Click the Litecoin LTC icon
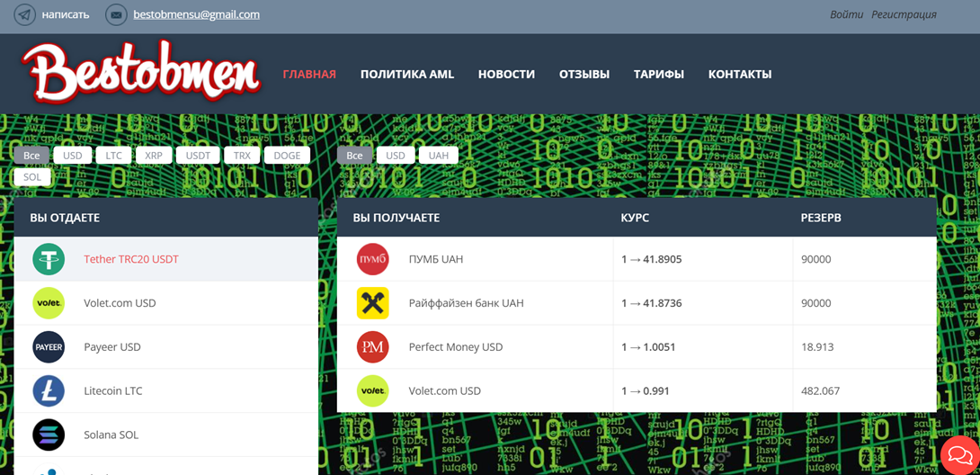This screenshot has height=475, width=980. click(49, 391)
